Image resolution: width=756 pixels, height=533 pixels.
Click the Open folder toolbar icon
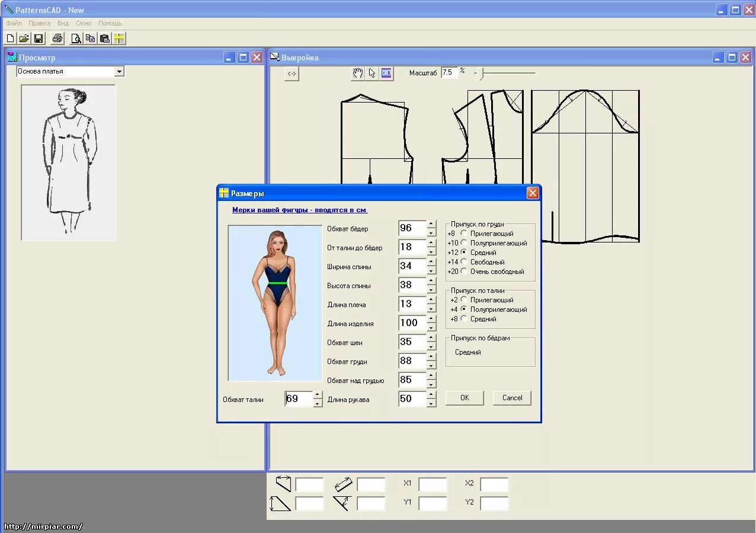tap(24, 39)
